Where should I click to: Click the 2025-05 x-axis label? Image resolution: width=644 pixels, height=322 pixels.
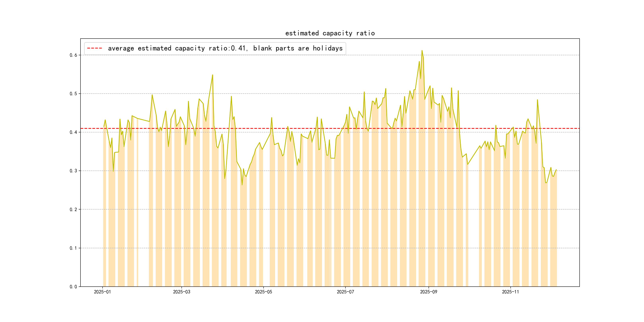(x=263, y=292)
